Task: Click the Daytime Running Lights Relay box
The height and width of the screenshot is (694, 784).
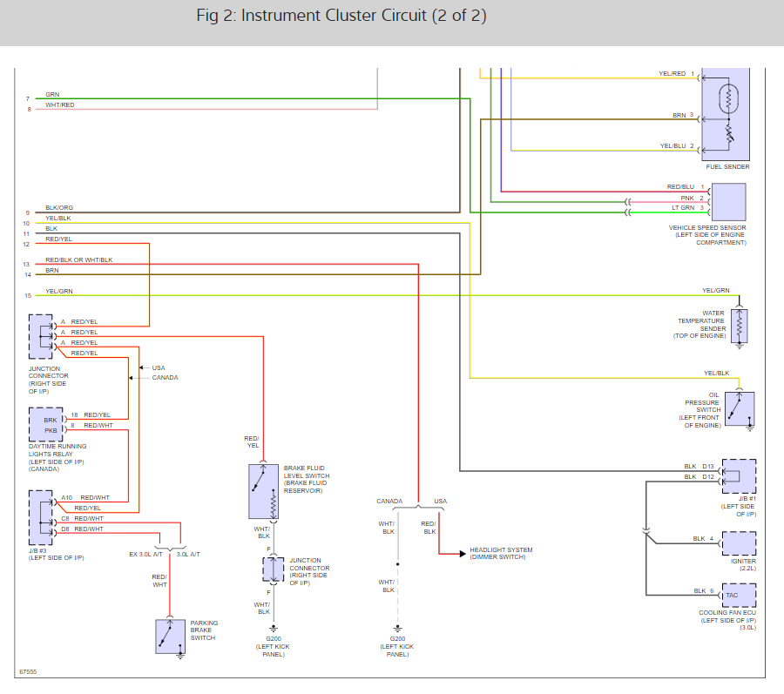Action: 46,425
